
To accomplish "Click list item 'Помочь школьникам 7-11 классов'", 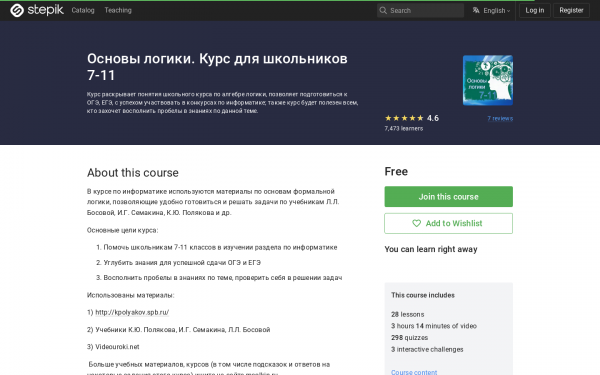I will click(x=220, y=247).
